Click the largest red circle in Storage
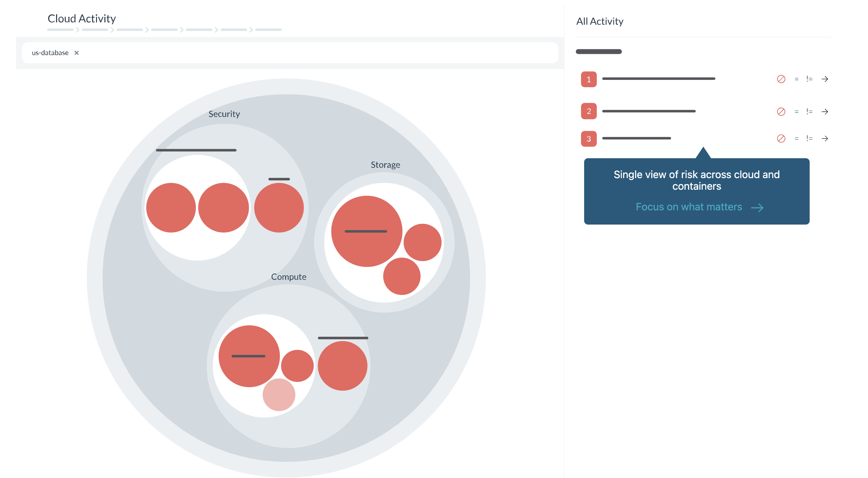The width and height of the screenshot is (868, 478). pyautogui.click(x=366, y=231)
